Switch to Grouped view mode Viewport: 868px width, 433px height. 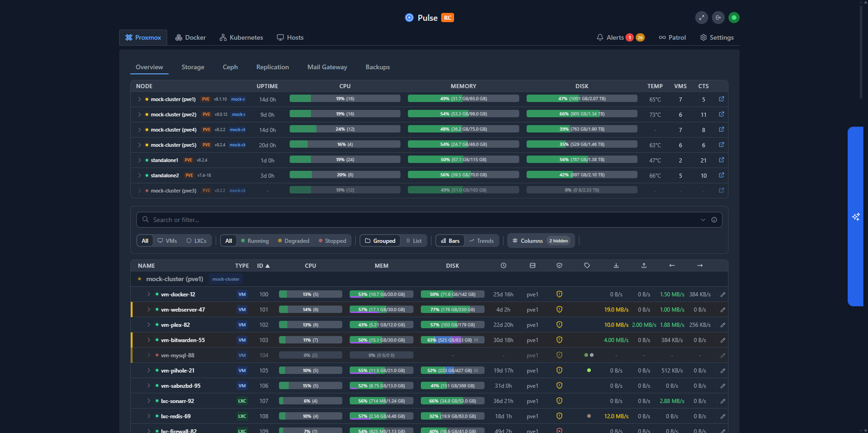(380, 241)
